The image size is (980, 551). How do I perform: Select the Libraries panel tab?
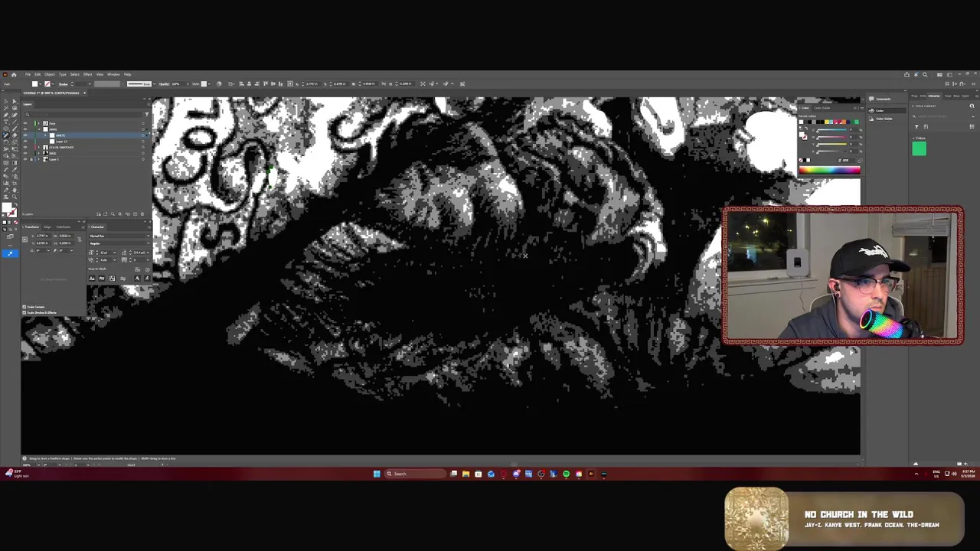934,96
